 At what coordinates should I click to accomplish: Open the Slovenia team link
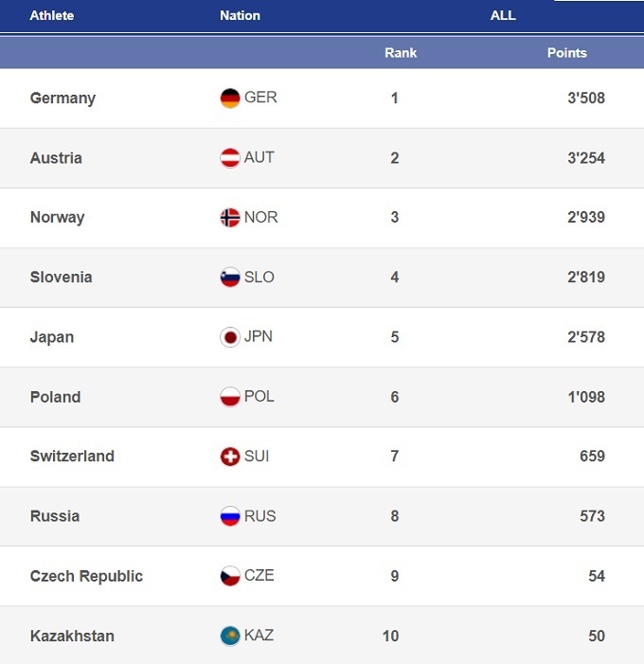tap(61, 278)
